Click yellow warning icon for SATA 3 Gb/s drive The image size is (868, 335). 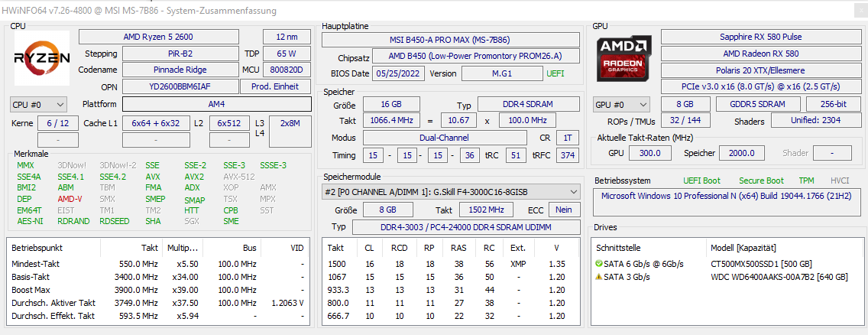pos(598,277)
